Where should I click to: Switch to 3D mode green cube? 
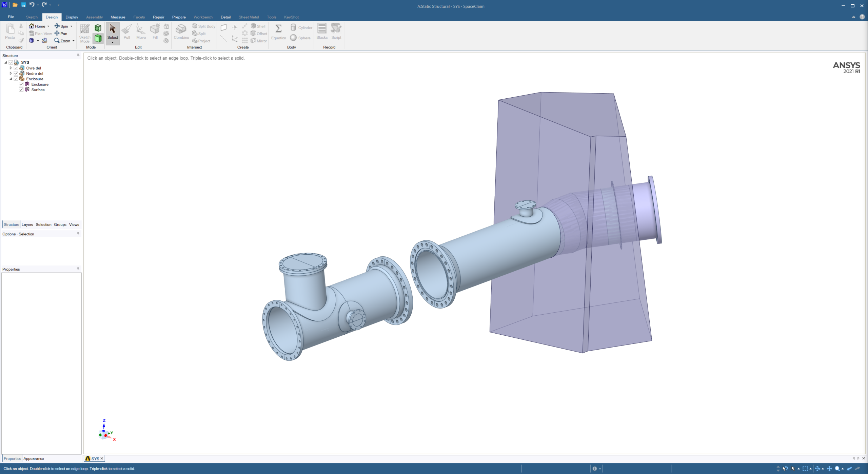click(x=98, y=38)
